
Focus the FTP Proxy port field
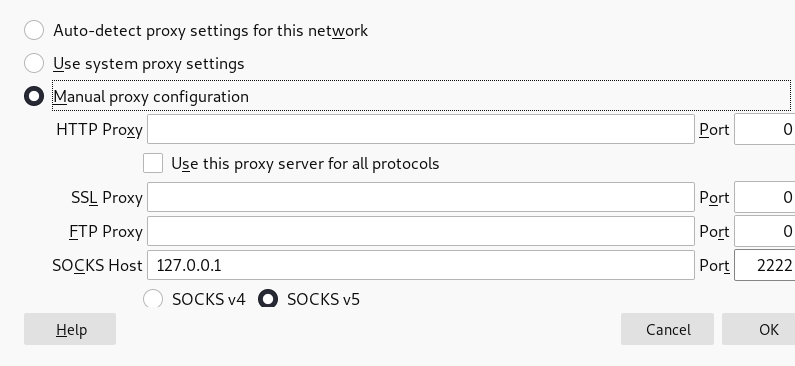(x=765, y=231)
